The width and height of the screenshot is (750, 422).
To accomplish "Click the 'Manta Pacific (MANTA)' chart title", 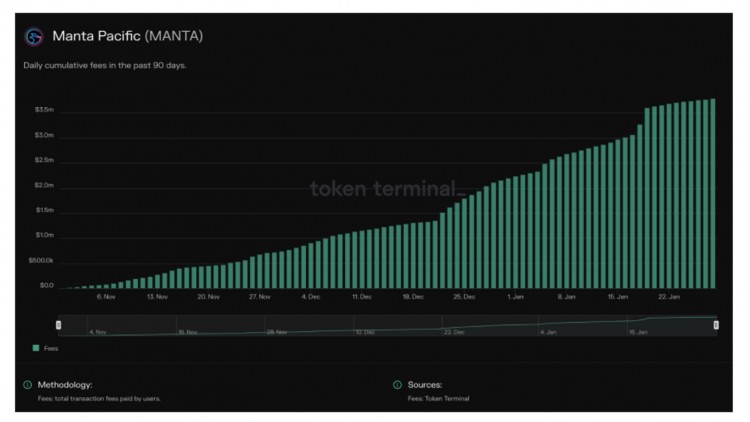I will point(128,36).
